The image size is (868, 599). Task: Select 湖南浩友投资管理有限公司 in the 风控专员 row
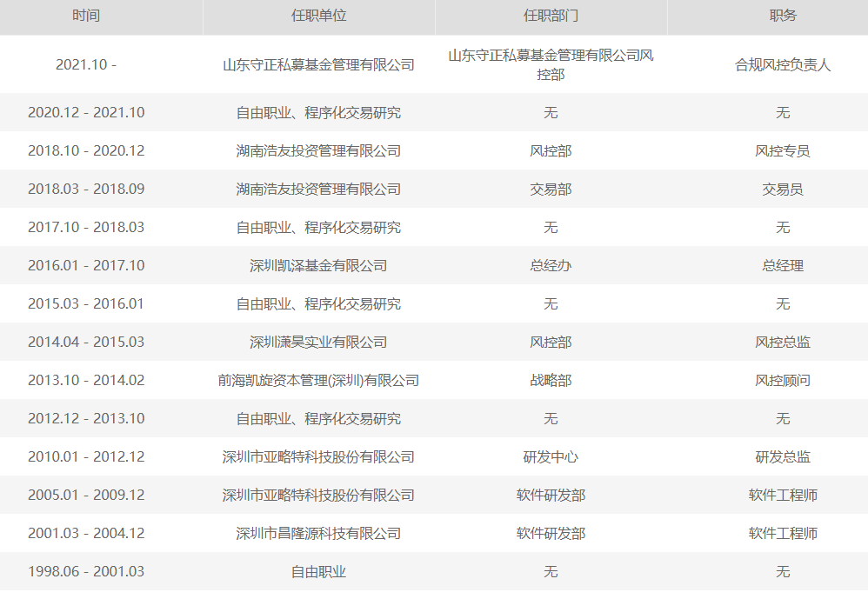318,150
